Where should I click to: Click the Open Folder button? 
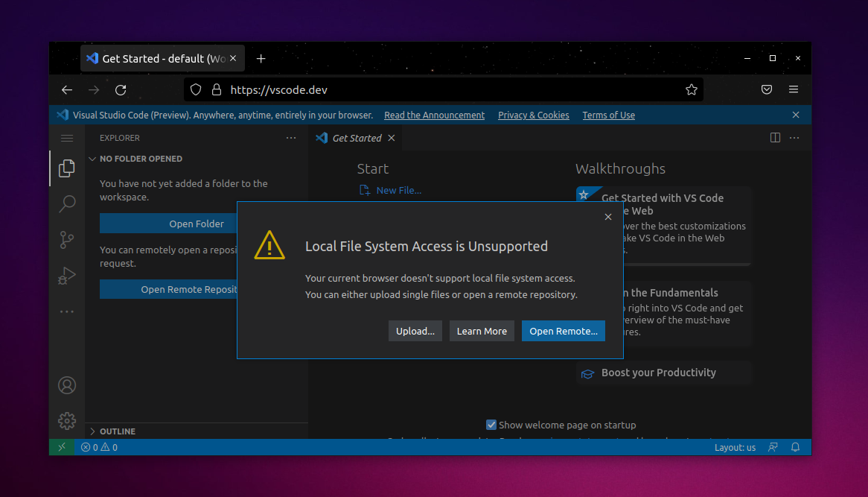[169, 224]
